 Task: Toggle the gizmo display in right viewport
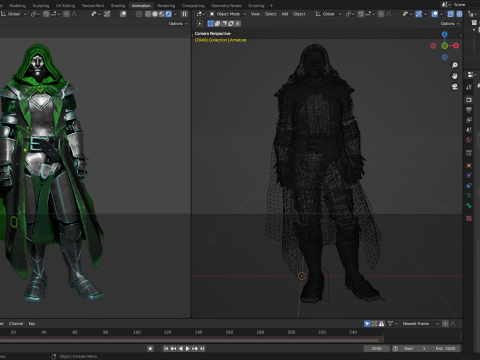[x=419, y=14]
